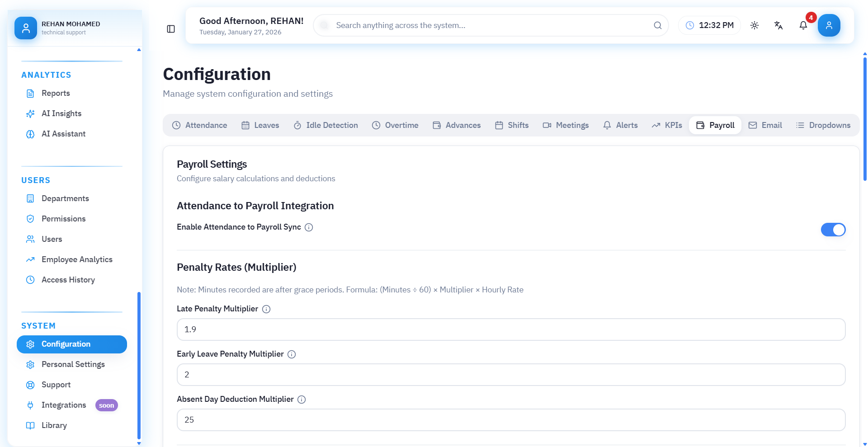Click the search magnifier icon

tap(657, 25)
